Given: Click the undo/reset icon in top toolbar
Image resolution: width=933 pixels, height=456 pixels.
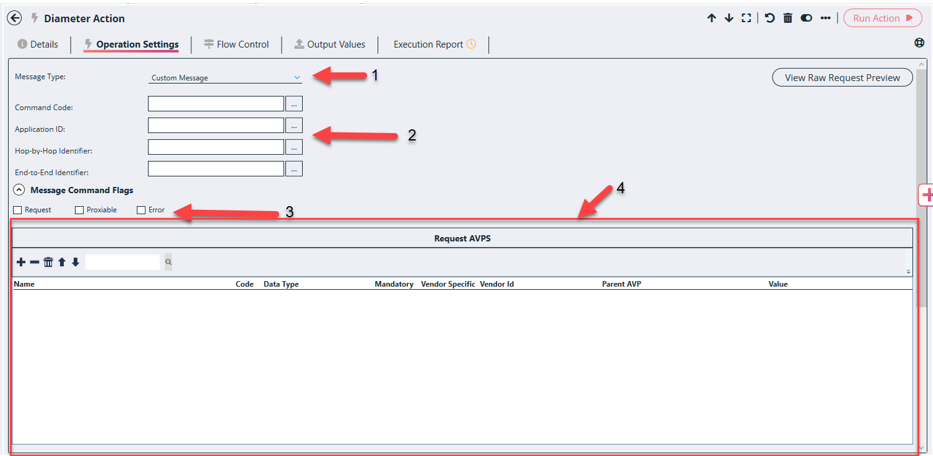Looking at the screenshot, I should [769, 18].
